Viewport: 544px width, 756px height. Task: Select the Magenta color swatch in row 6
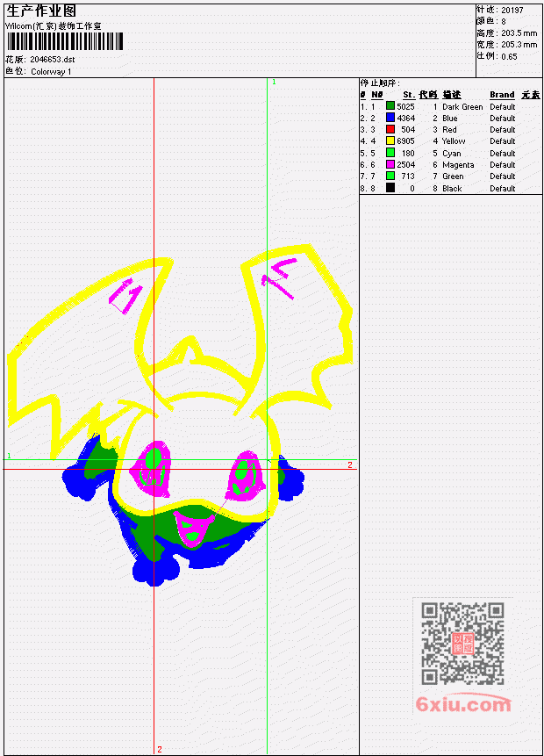[390, 164]
